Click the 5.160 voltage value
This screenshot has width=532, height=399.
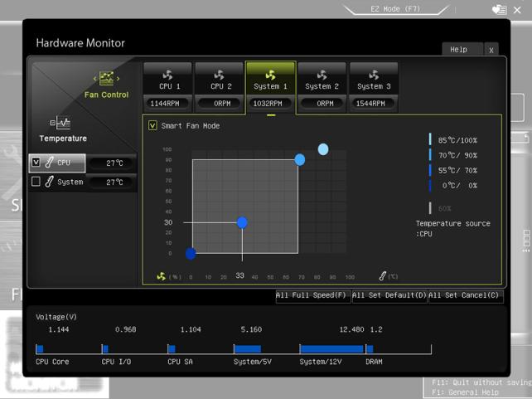pos(251,329)
